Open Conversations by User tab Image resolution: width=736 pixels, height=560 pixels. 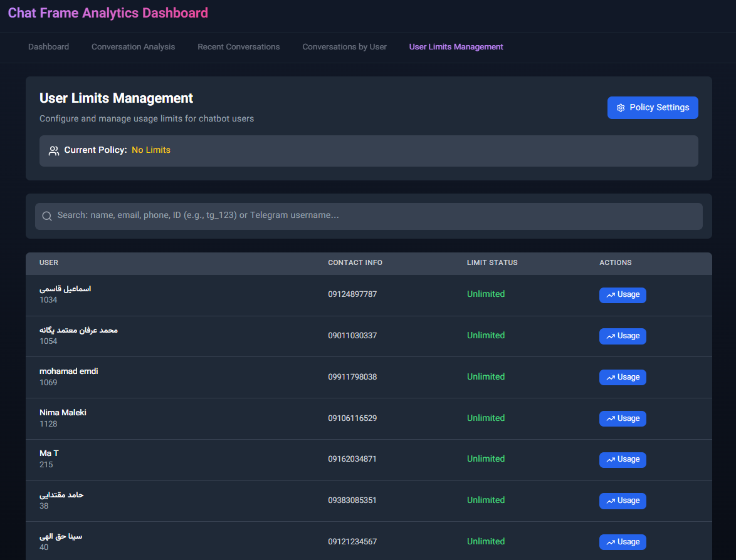tap(344, 47)
